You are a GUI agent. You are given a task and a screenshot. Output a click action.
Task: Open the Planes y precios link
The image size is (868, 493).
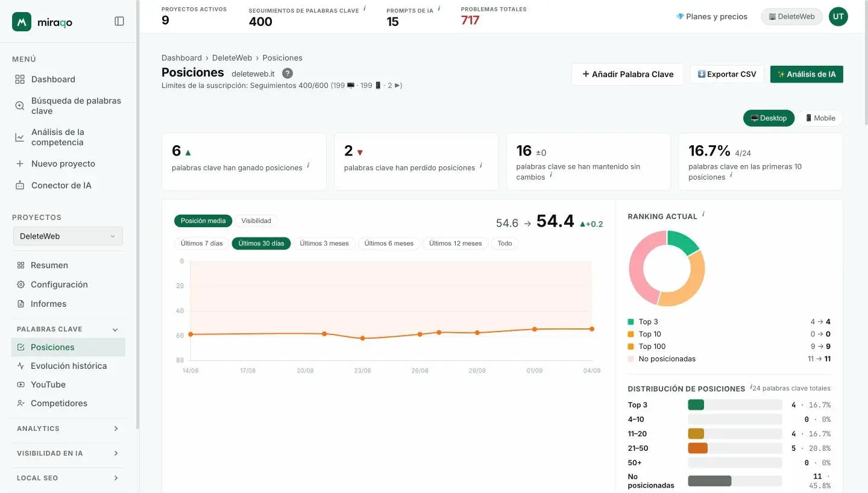point(712,17)
